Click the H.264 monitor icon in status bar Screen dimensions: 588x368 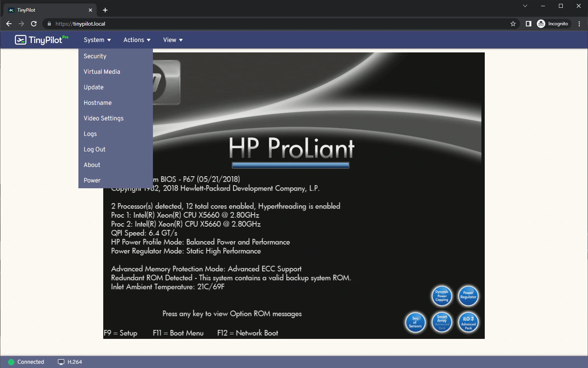(x=61, y=362)
